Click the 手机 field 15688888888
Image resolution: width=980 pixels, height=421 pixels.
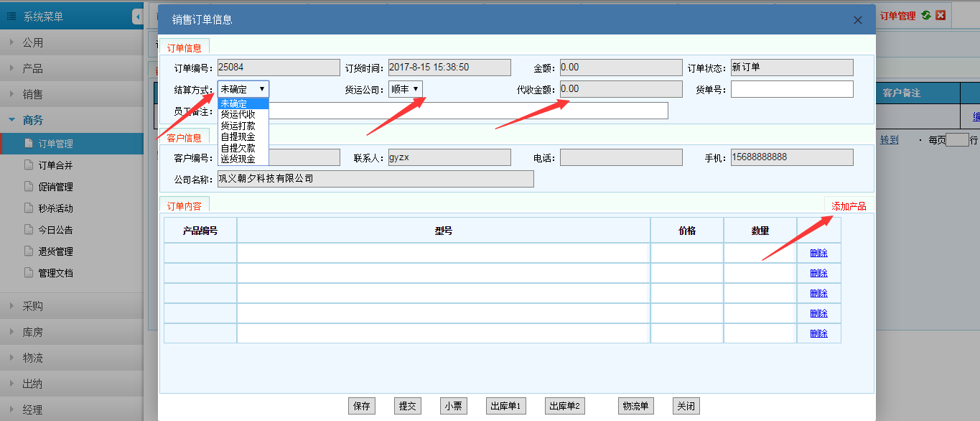pyautogui.click(x=792, y=157)
